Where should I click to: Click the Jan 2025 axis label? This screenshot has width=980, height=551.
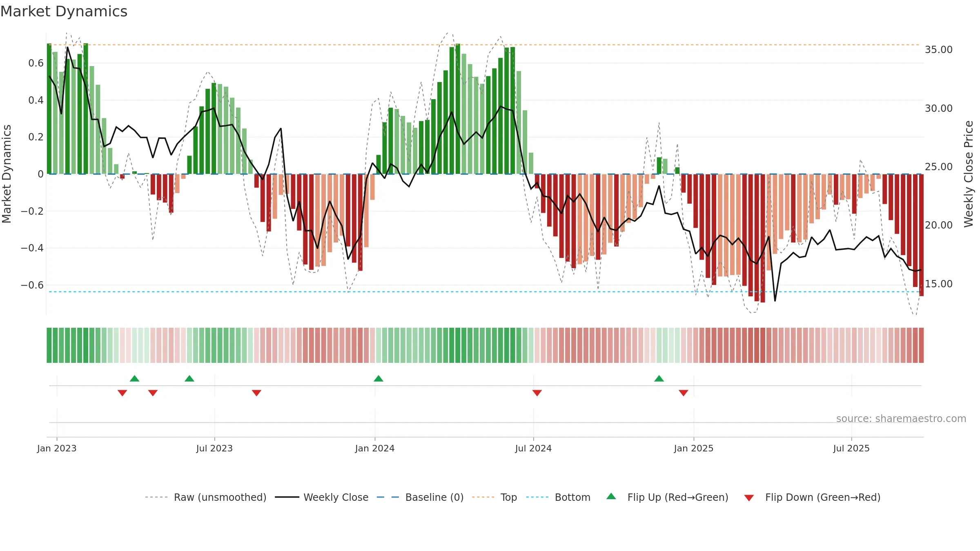694,448
